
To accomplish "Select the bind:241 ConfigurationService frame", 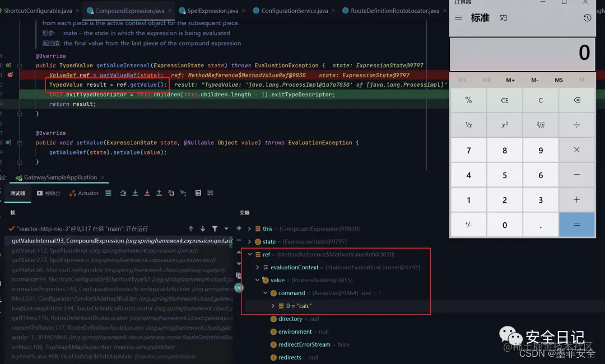I will 119,298.
